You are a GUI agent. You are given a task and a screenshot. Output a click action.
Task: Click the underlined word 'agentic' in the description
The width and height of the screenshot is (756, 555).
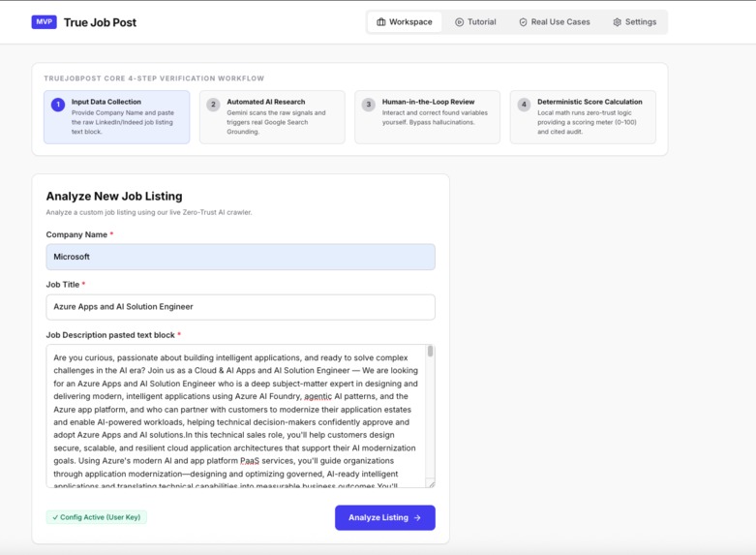pos(318,396)
